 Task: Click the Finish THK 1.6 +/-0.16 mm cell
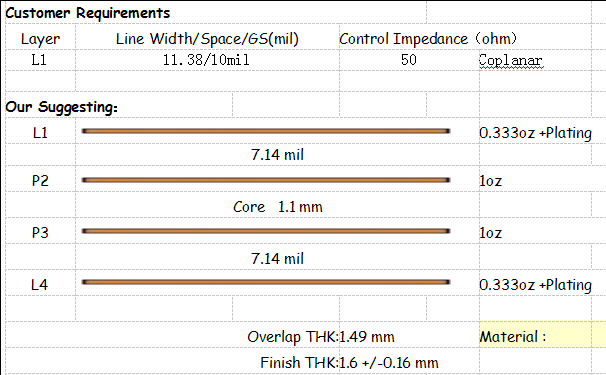click(x=349, y=363)
